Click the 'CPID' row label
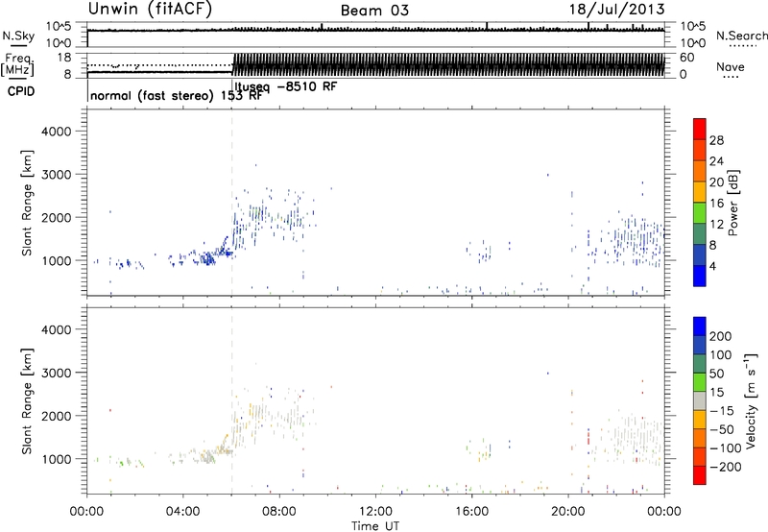768x532 pixels. click(x=21, y=91)
